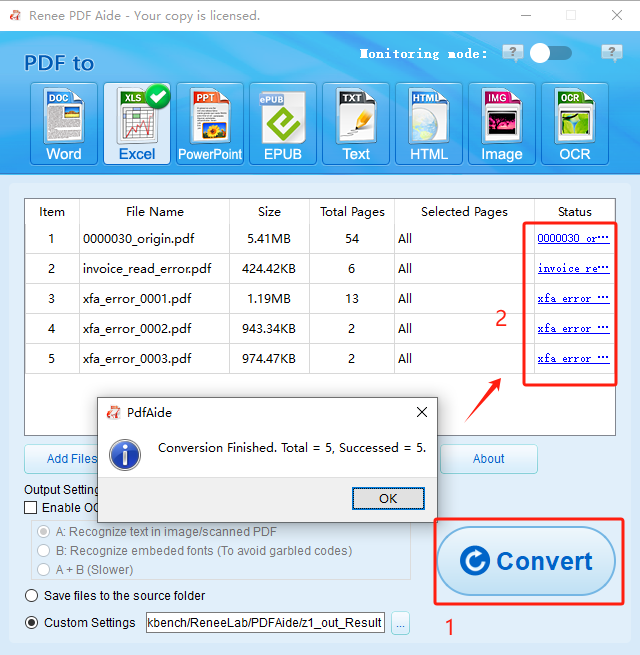
Task: Click the big Convert button
Action: click(x=527, y=561)
